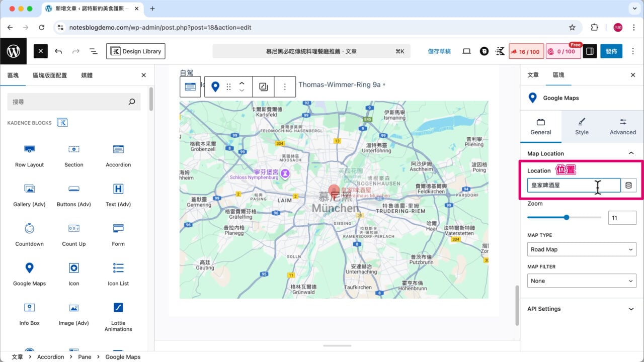This screenshot has width=644, height=362.
Task: Open settings sidebar panel toggle icon
Action: click(x=589, y=51)
